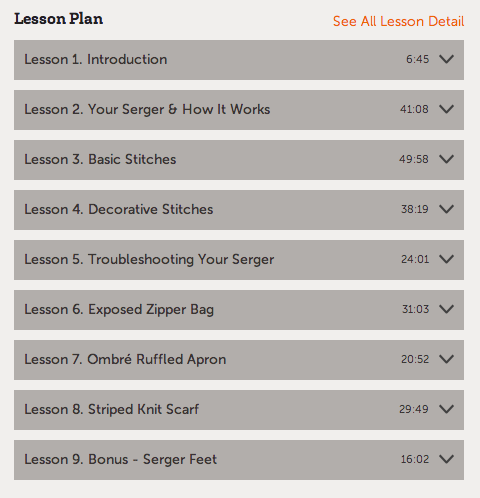Click the 49:58 duration on Basic Stitches
The image size is (480, 498).
(x=414, y=159)
